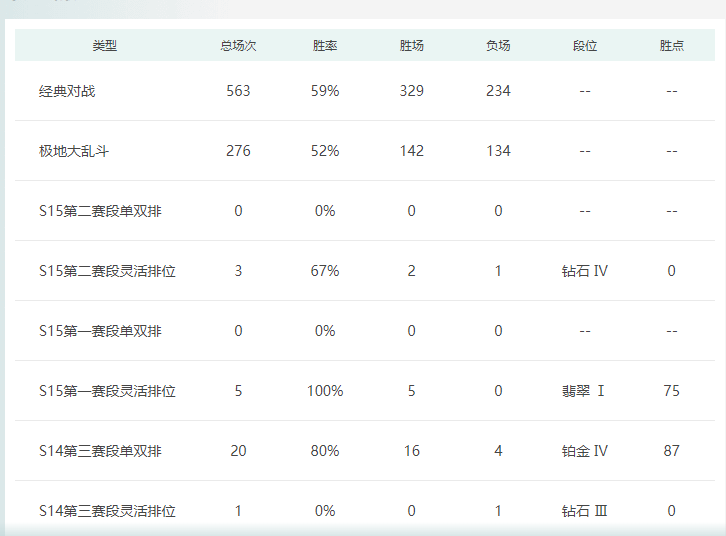Click the 类型 column header

105,45
